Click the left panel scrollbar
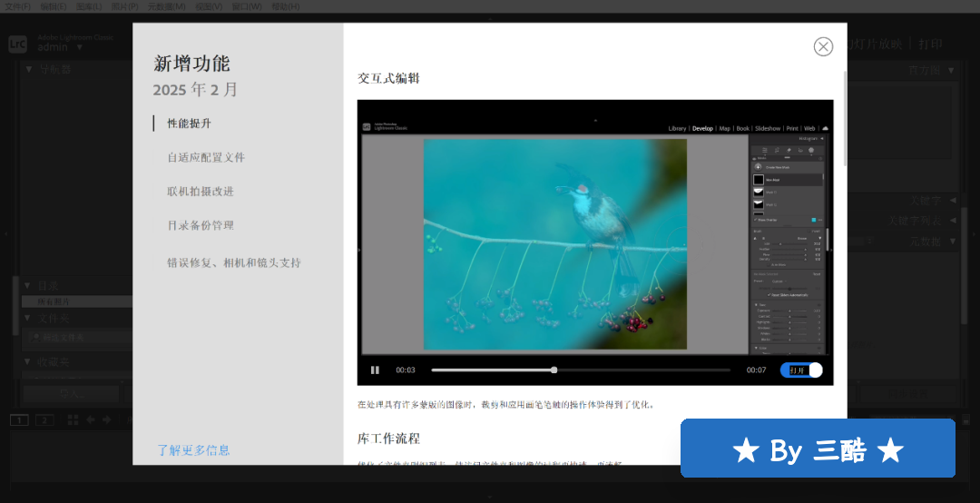 click(15, 305)
